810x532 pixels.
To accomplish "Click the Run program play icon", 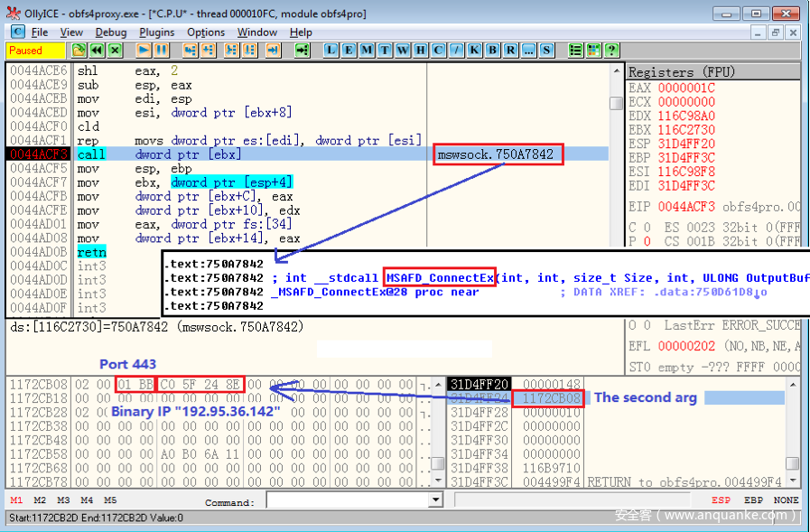I will (x=144, y=51).
